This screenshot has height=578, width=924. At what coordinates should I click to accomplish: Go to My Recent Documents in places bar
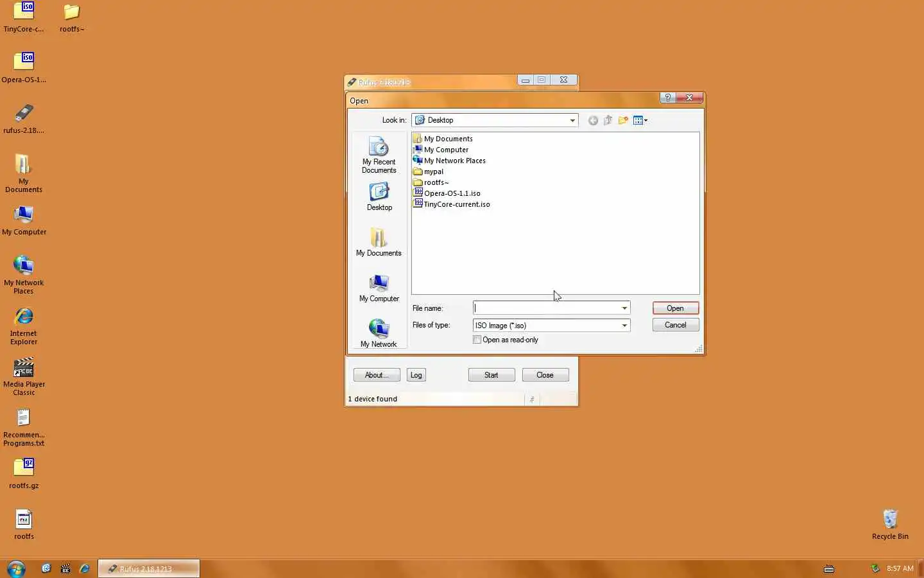pos(379,155)
